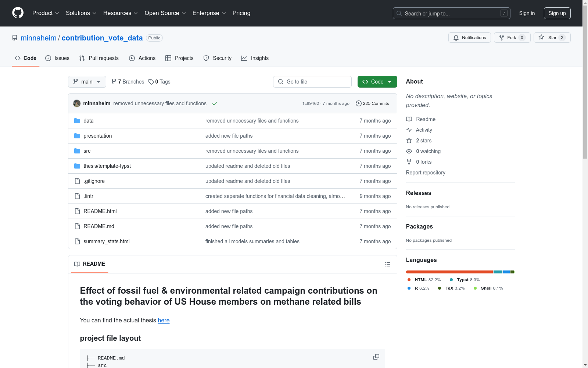Switch to the Security tab
Viewport: 588px width, 368px height.
tap(218, 58)
